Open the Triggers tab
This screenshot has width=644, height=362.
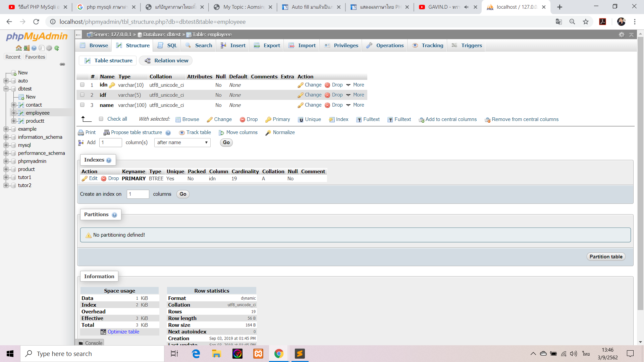467,46
